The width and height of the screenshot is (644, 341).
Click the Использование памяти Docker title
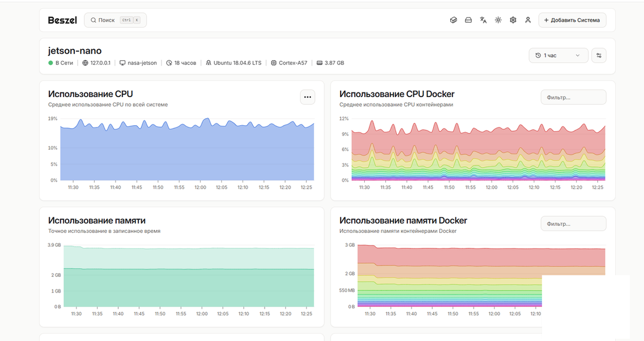pos(403,221)
